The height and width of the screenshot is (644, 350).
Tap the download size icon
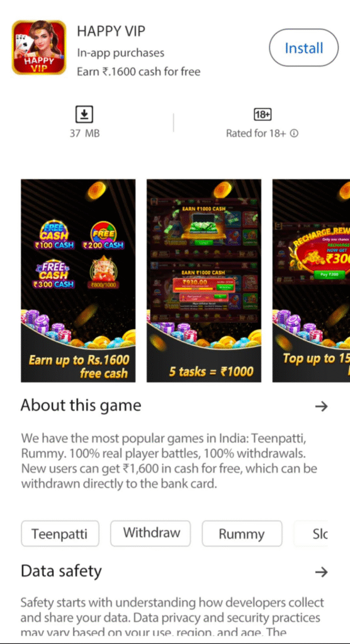pyautogui.click(x=84, y=114)
